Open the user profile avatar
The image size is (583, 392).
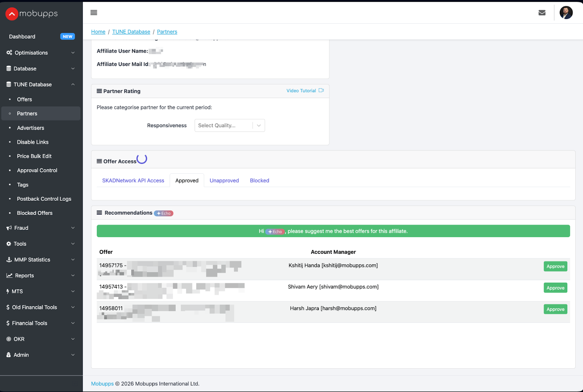point(566,13)
